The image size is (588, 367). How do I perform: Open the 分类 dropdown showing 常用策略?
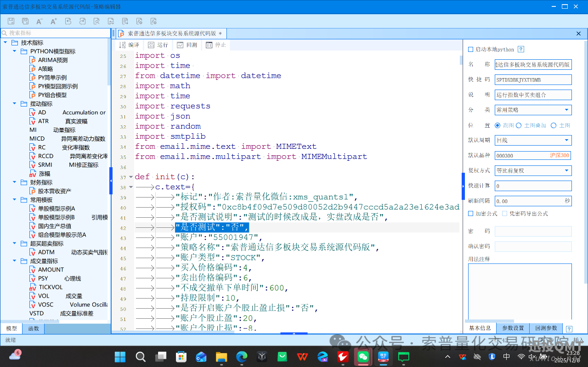point(533,110)
